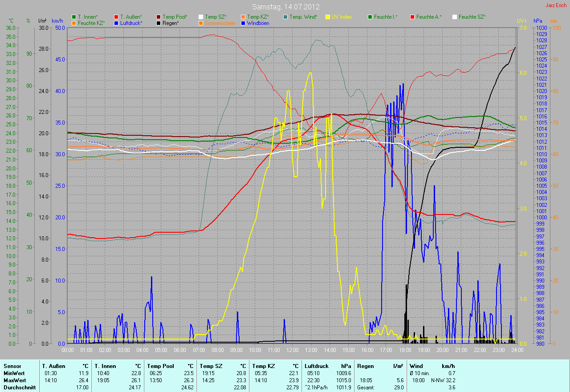
Task: Click the 12:00 time mark on x-axis
Action: point(293,350)
